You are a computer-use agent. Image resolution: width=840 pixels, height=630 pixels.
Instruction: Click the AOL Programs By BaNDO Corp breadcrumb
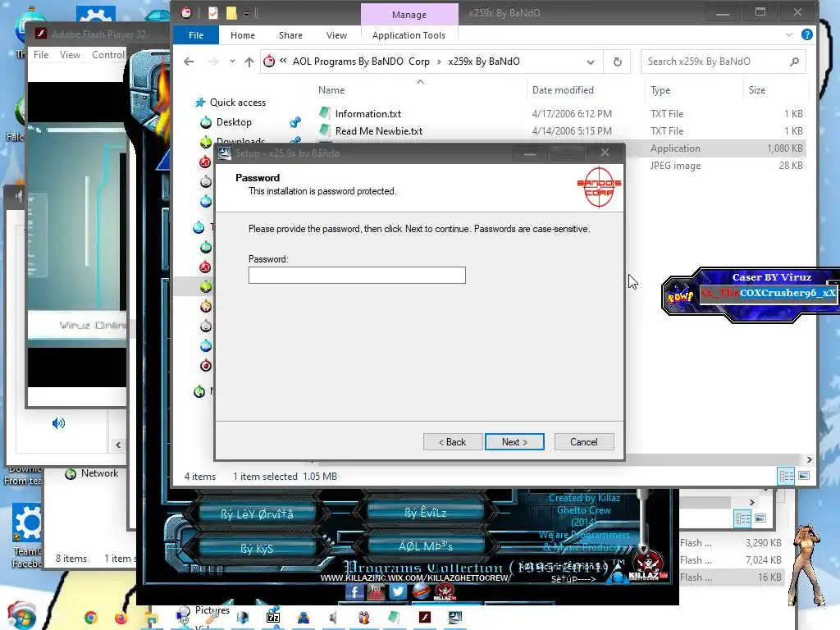[x=361, y=62]
